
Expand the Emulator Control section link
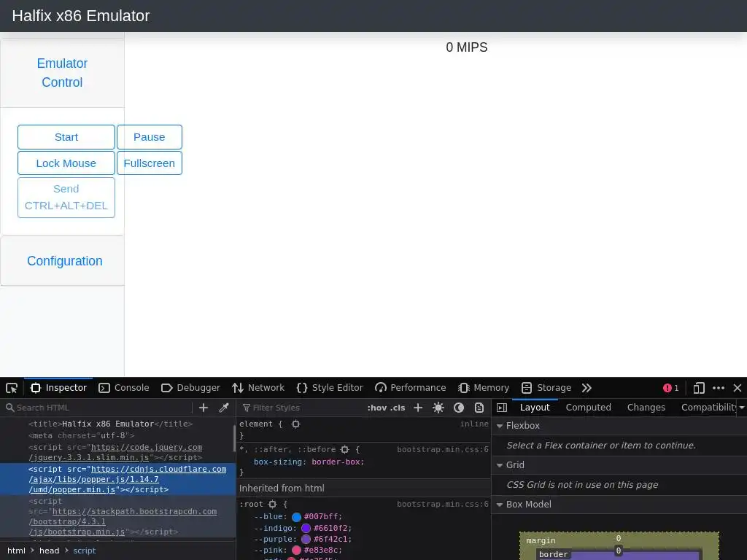point(62,73)
